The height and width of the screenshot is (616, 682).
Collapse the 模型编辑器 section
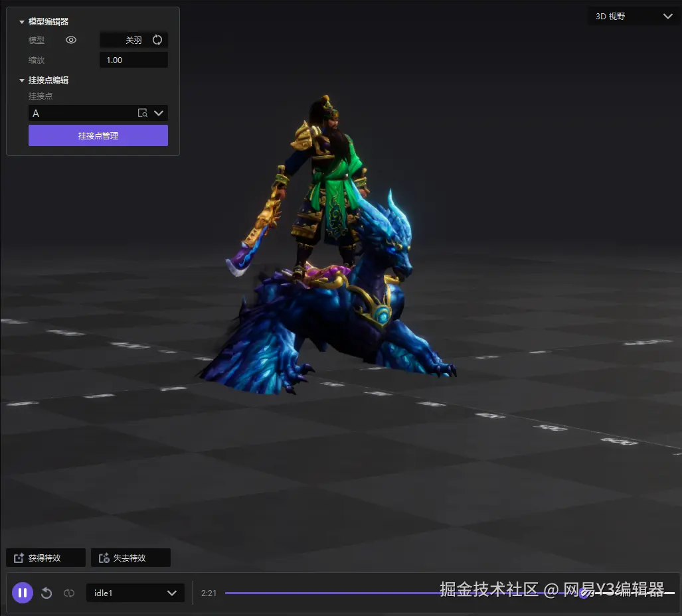point(22,22)
